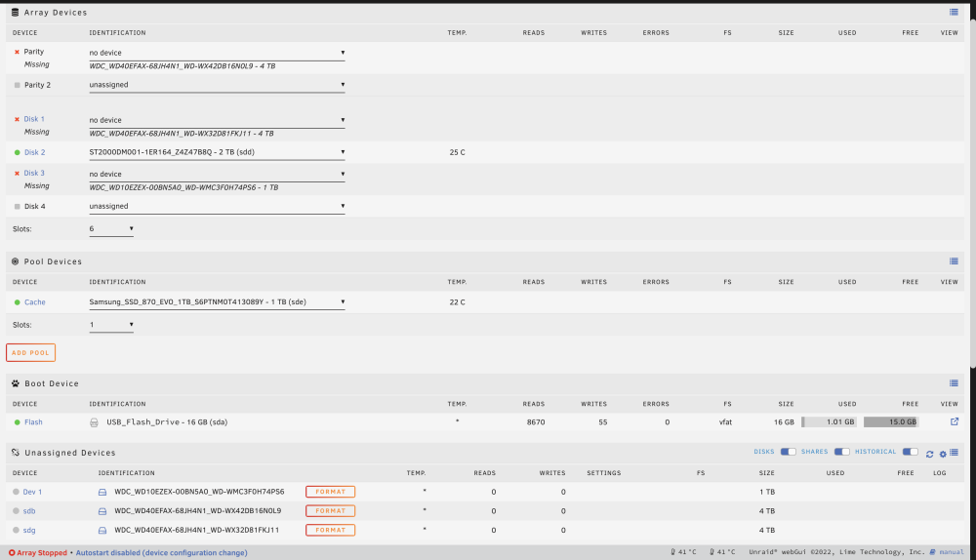976x560 pixels.
Task: Click FORMAT for the sdb drive
Action: [x=331, y=511]
